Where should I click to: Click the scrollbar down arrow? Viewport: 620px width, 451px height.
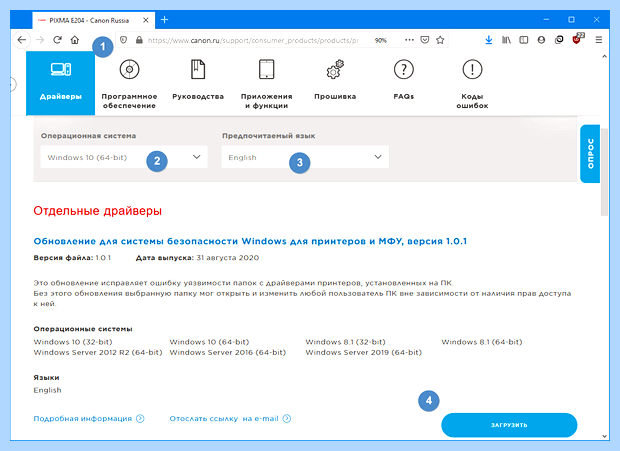[604, 436]
